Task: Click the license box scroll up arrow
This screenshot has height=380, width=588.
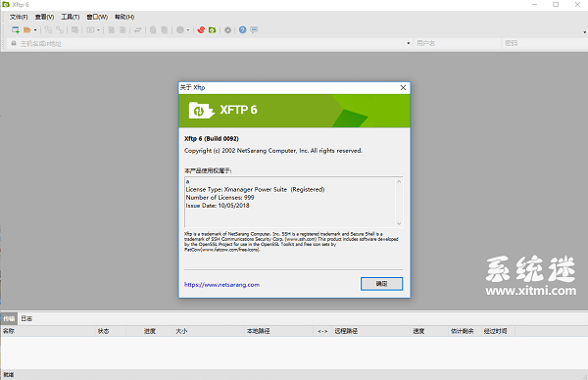Action: 399,182
